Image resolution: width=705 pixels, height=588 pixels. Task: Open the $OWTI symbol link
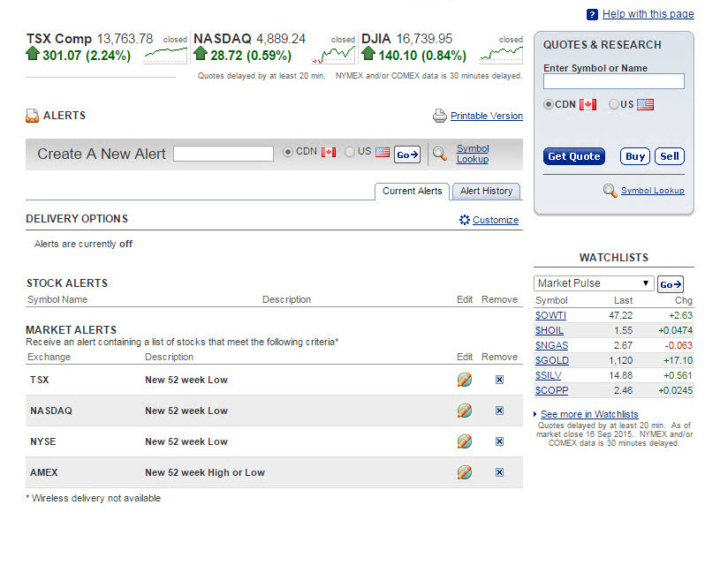point(550,315)
